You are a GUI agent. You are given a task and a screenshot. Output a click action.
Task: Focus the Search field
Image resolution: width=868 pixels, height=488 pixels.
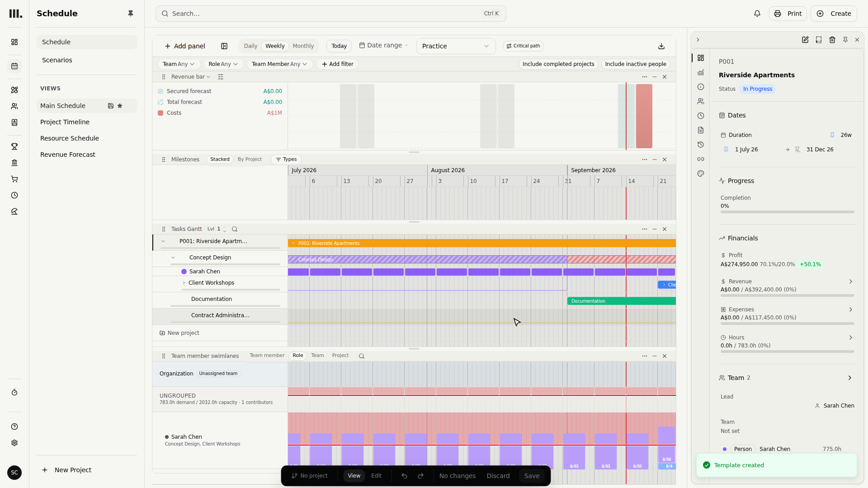(x=330, y=14)
